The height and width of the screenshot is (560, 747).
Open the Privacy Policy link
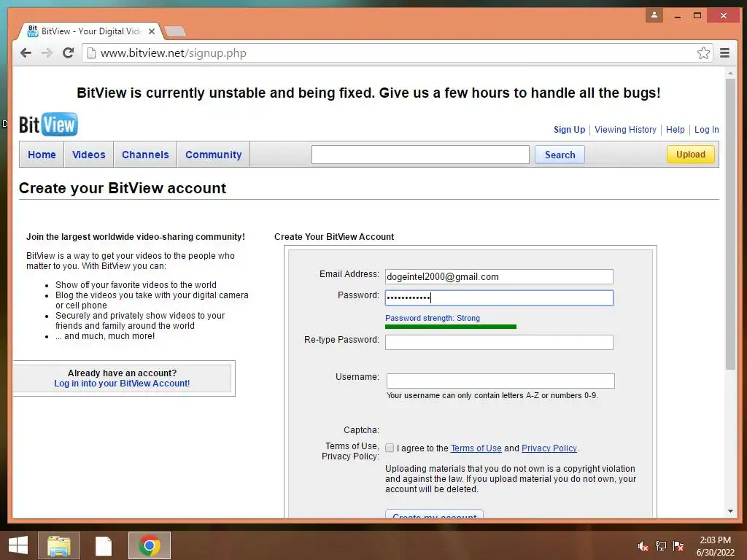click(549, 448)
